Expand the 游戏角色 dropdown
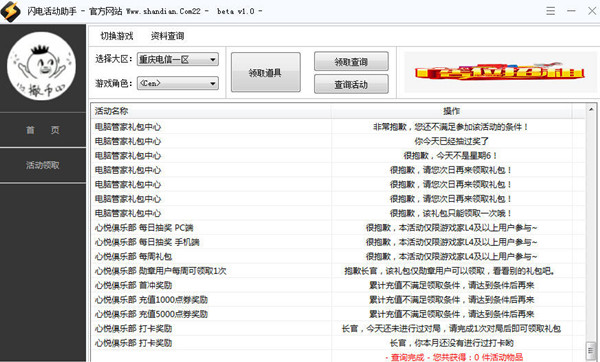This screenshot has width=600, height=362. [178, 83]
